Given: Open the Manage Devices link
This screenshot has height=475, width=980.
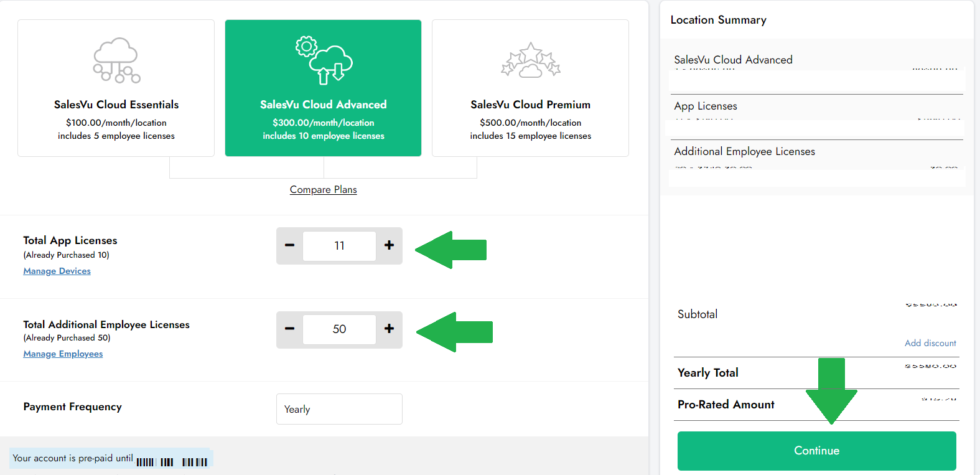Looking at the screenshot, I should 57,271.
